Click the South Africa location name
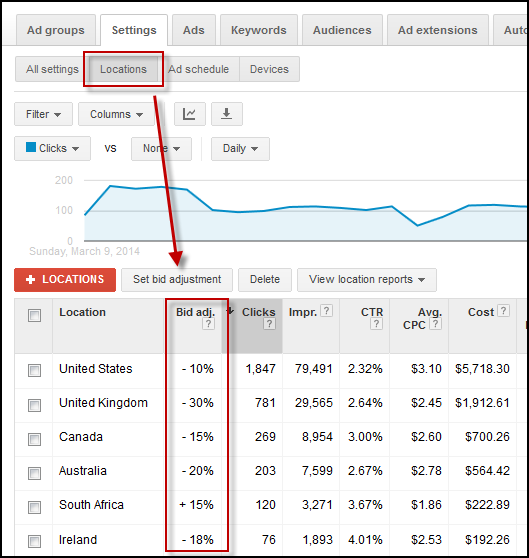 coord(91,505)
